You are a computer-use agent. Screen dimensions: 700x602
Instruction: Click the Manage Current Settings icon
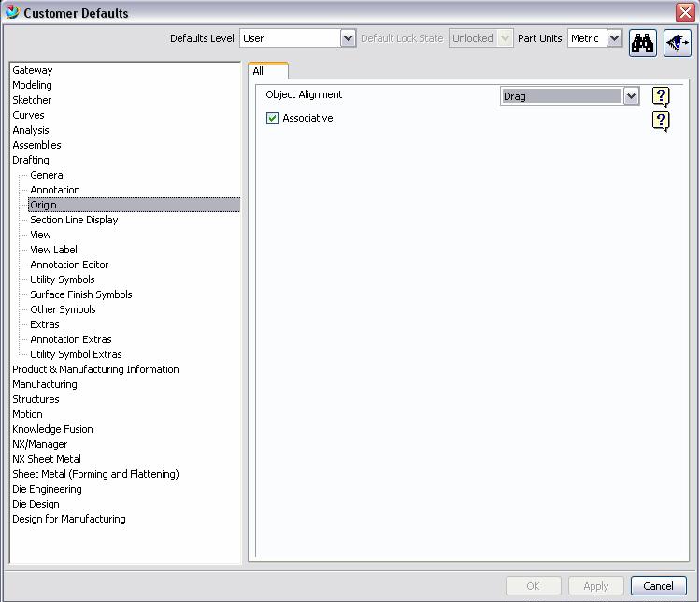pos(678,42)
